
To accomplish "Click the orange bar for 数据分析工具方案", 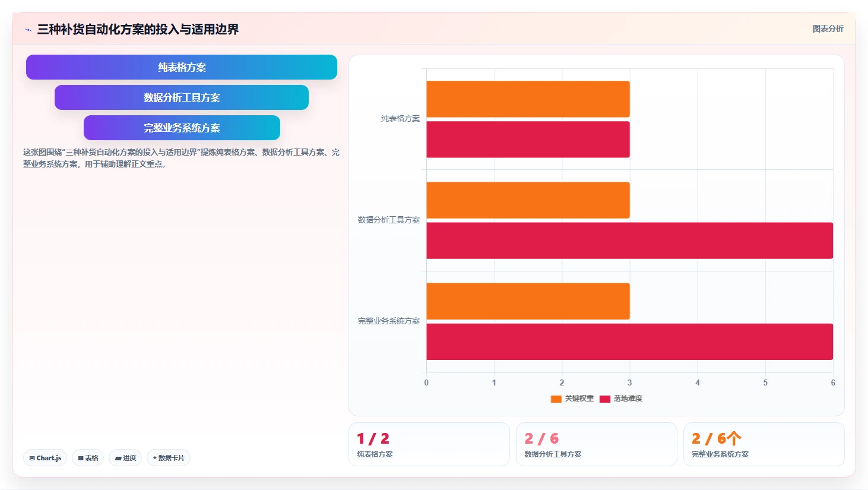I will (528, 200).
